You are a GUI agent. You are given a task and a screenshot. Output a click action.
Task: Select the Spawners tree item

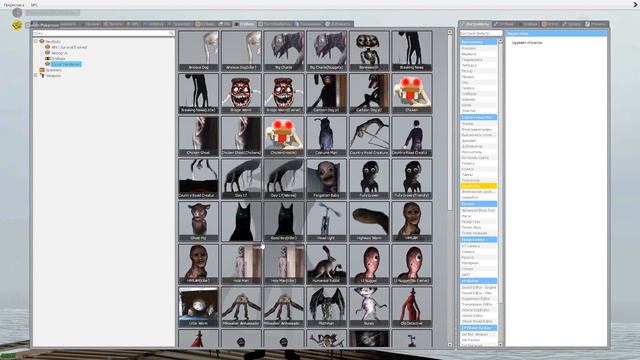click(x=53, y=70)
